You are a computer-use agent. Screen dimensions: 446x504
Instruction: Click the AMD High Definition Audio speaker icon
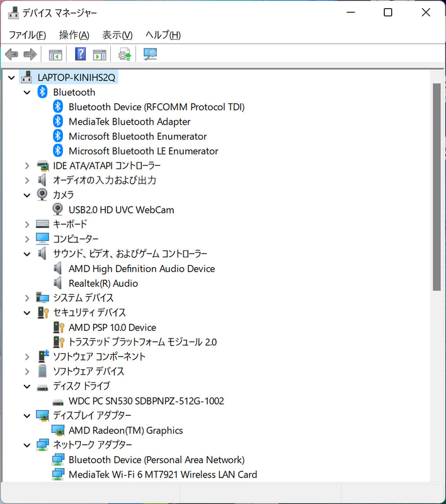pos(58,268)
